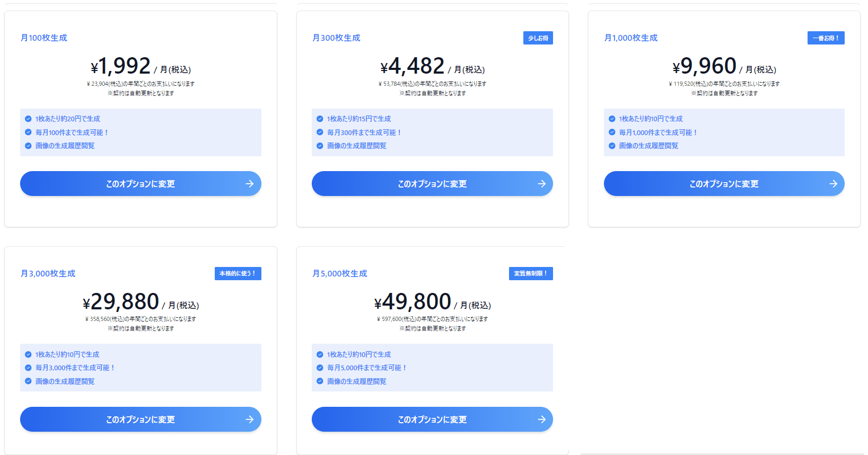Screen dimensions: 868x455
Task: Click check icon beside 毎月1,000件まで生成可能
Action: pos(612,132)
